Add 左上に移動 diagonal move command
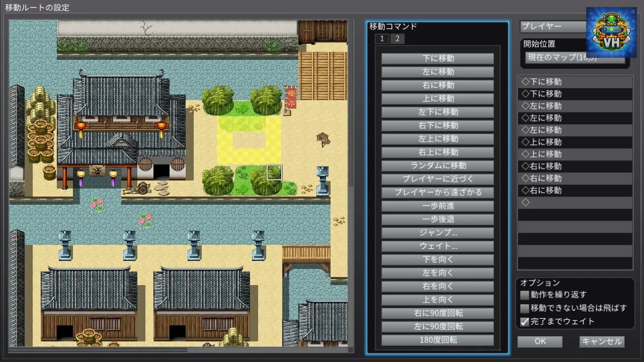Image resolution: width=644 pixels, height=362 pixels. click(437, 139)
